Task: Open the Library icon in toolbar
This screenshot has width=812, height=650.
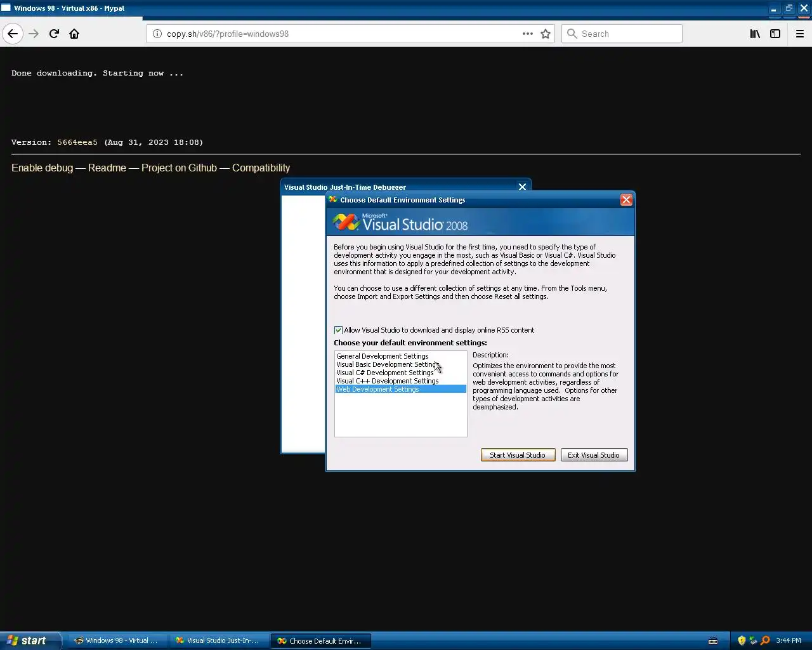Action: (x=755, y=34)
